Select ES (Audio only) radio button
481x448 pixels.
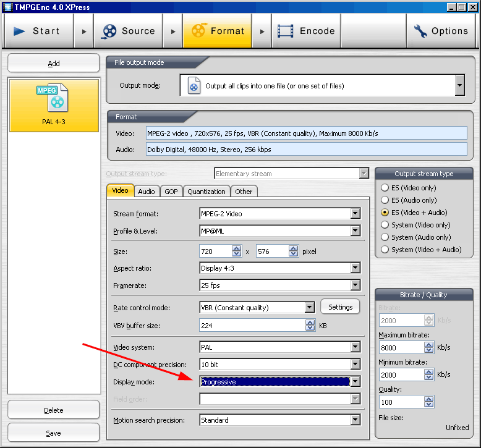pos(385,200)
